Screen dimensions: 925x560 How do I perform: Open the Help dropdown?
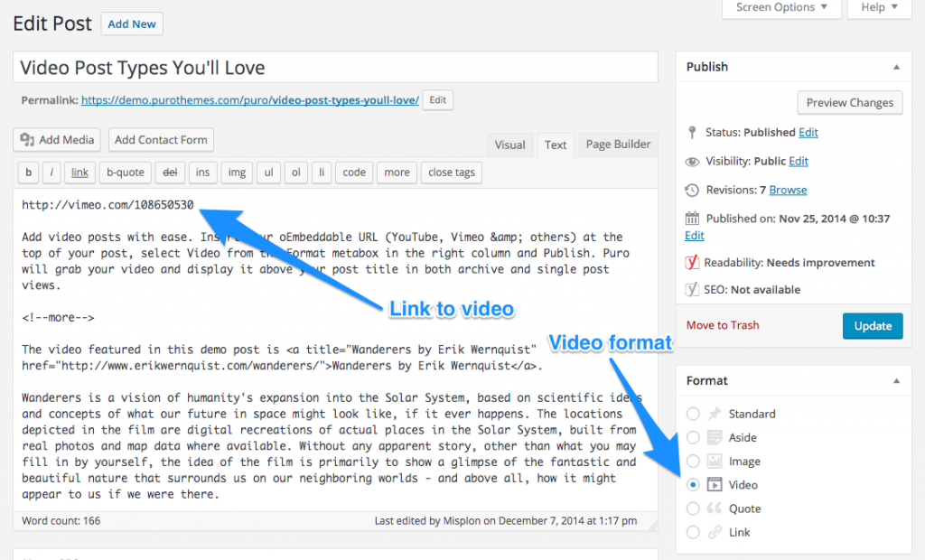875,7
